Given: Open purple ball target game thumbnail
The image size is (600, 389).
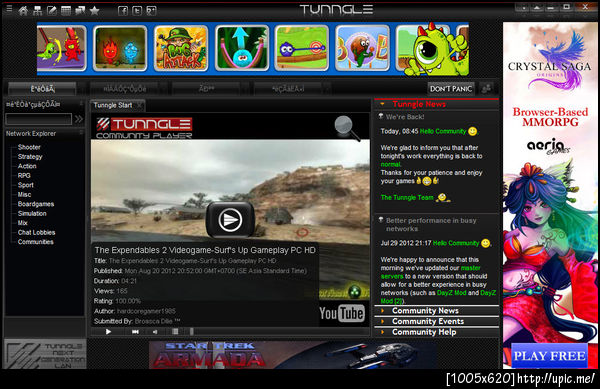Looking at the screenshot, I should point(302,49).
